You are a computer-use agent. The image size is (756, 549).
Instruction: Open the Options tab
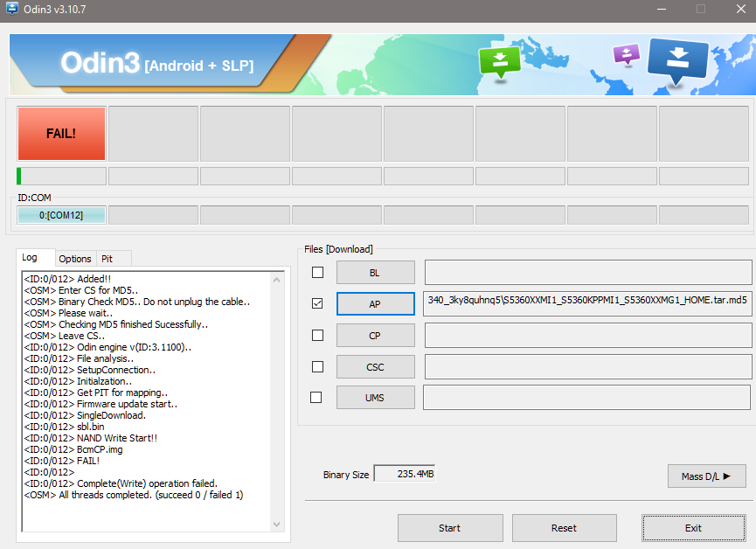click(x=75, y=259)
